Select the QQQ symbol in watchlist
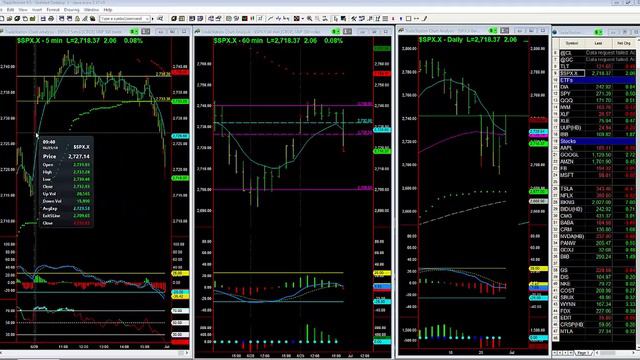 pyautogui.click(x=567, y=100)
